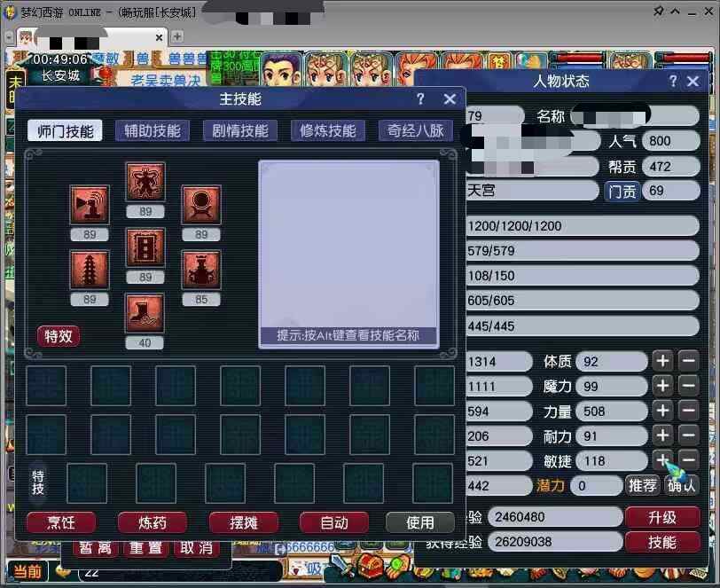The width and height of the screenshot is (720, 588).
Task: Click the 门贡 button
Action: point(622,191)
